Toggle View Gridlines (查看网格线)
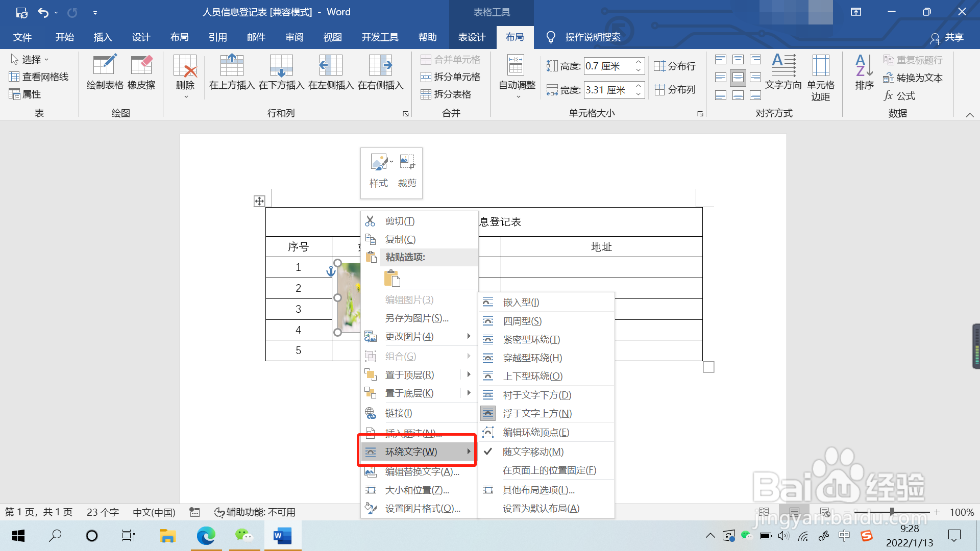The width and height of the screenshot is (980, 551). (x=39, y=77)
